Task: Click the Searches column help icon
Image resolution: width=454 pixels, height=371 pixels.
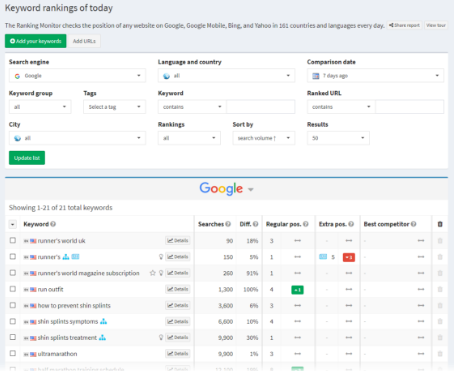Action: coord(228,224)
